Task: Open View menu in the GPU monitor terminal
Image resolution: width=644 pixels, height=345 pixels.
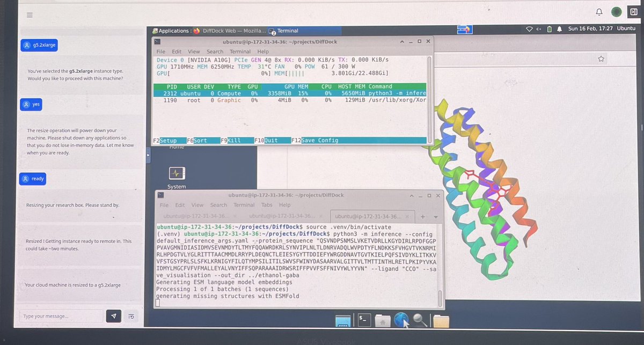Action: click(x=194, y=52)
